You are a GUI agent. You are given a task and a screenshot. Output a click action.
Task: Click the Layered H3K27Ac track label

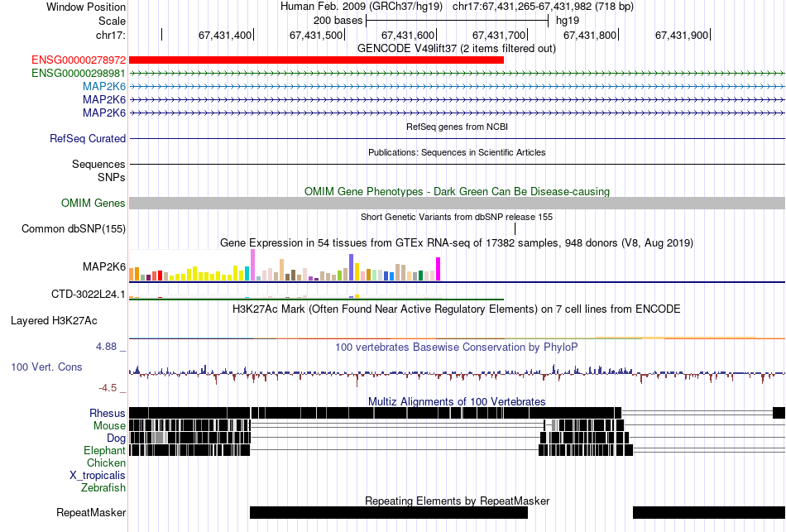click(x=54, y=320)
